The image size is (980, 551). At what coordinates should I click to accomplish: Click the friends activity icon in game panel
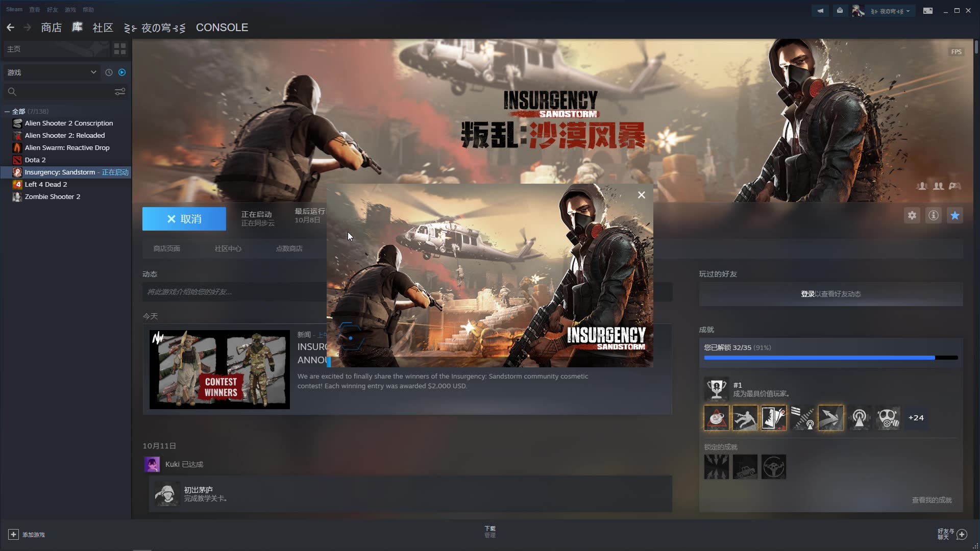pyautogui.click(x=939, y=186)
